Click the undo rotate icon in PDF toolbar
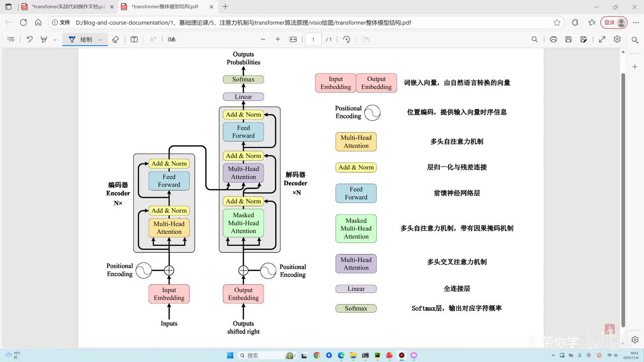 (30, 39)
